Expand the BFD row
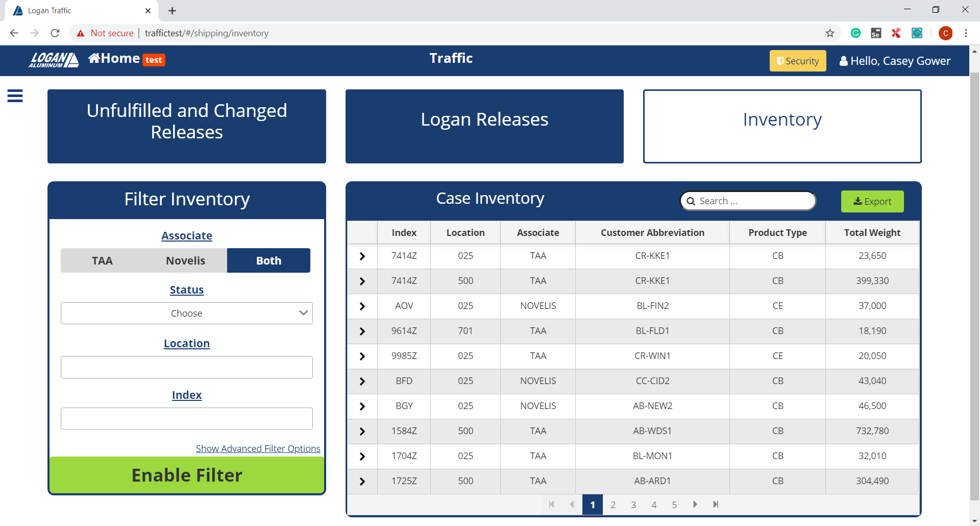The width and height of the screenshot is (980, 526). click(x=362, y=381)
